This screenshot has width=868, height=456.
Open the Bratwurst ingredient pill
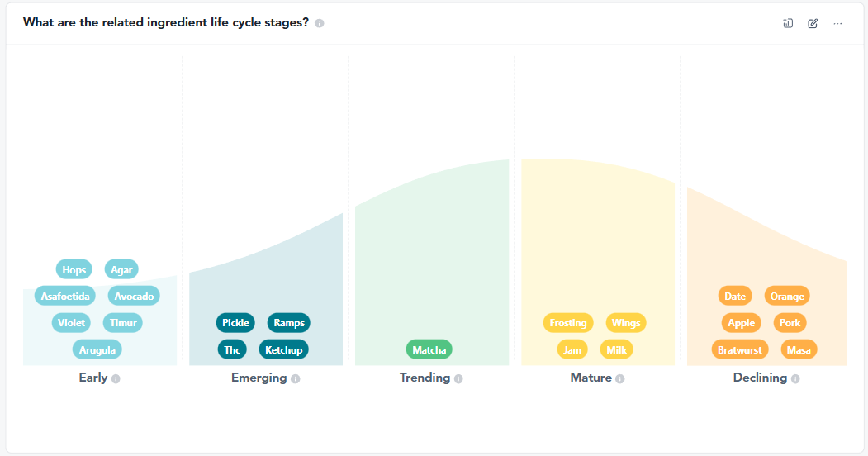(x=740, y=349)
